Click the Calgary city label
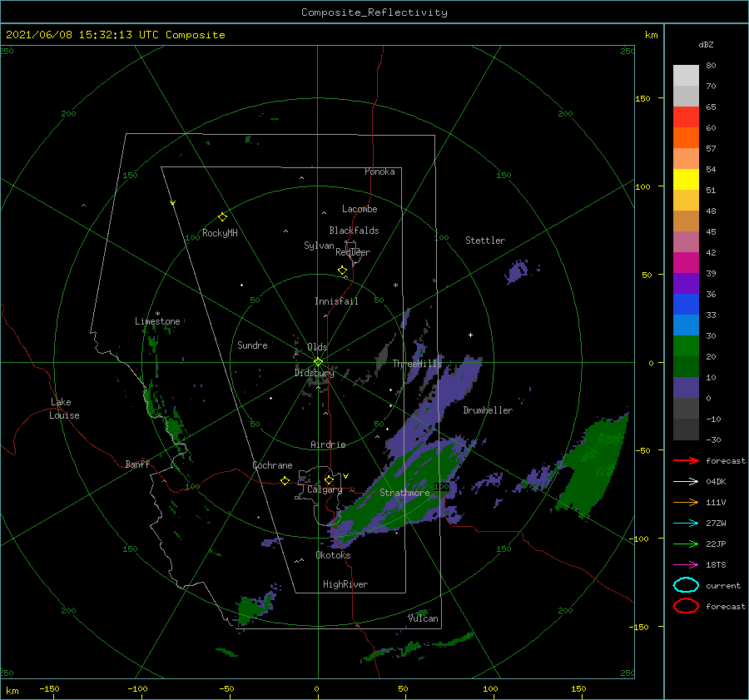This screenshot has width=749, height=700. tap(325, 489)
